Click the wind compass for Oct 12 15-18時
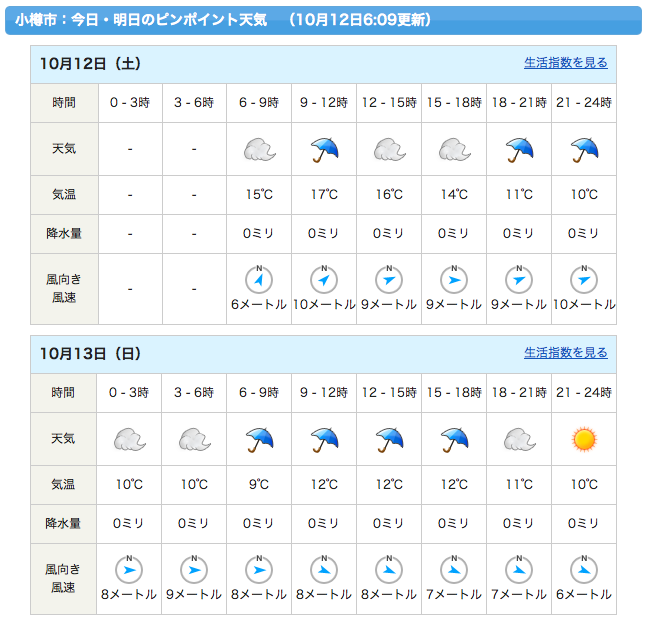 454,279
